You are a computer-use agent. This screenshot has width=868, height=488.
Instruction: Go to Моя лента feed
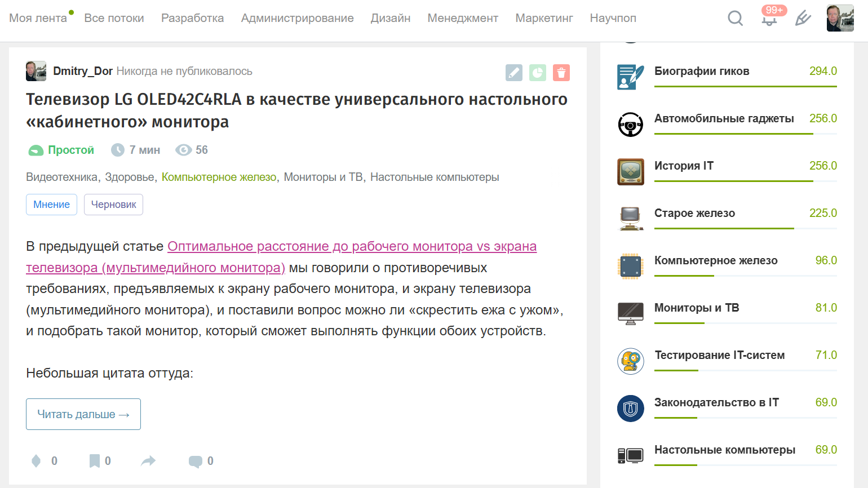pos(38,18)
